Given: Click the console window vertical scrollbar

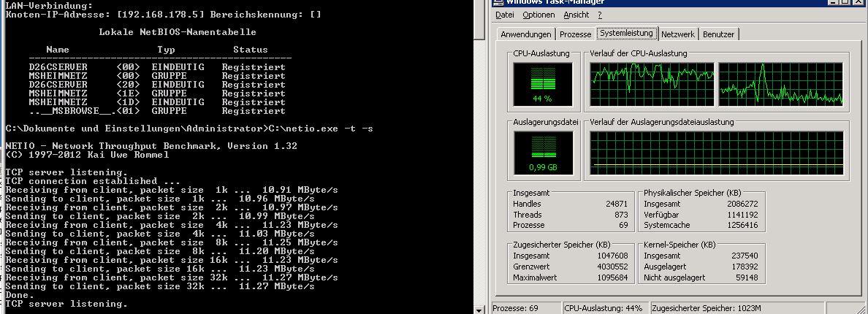Looking at the screenshot, I should (479, 146).
